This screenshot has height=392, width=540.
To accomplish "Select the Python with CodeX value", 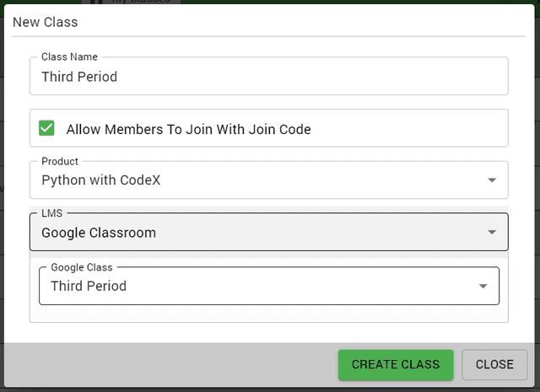I will (x=100, y=180).
